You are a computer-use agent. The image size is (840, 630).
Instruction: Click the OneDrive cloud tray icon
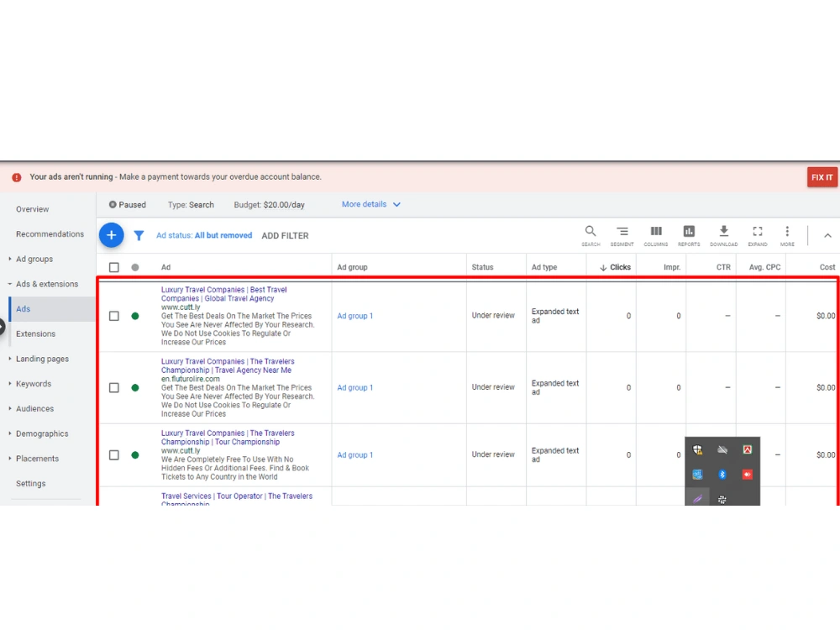click(x=722, y=449)
